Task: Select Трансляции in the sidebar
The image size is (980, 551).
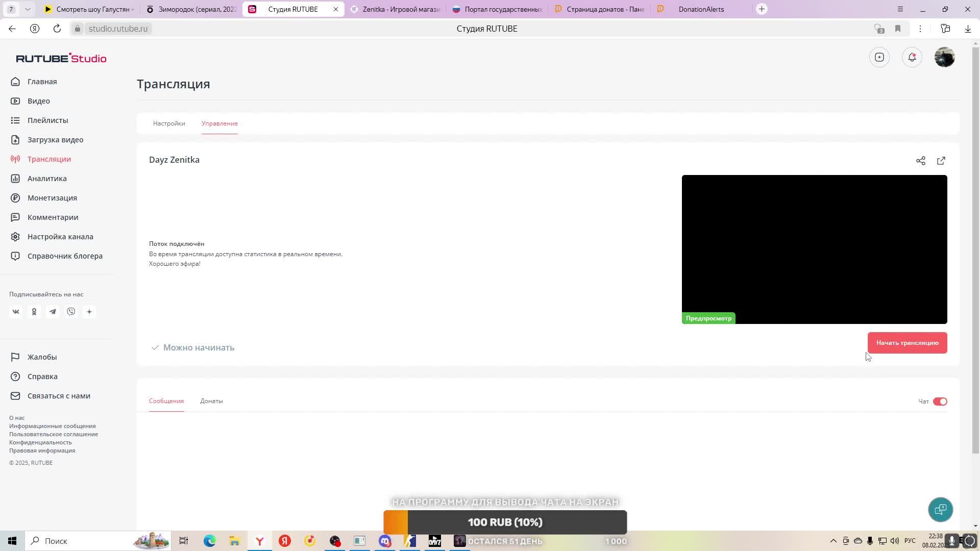Action: tap(49, 159)
